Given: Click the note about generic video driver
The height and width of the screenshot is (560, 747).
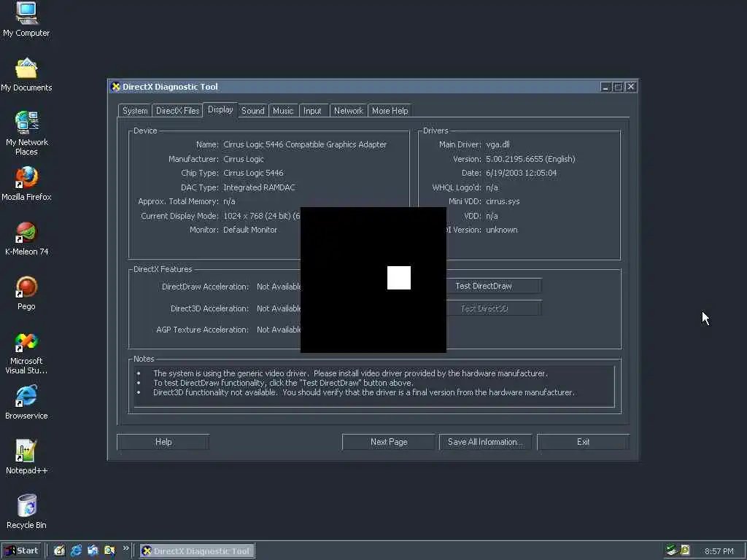Looking at the screenshot, I should [x=350, y=373].
